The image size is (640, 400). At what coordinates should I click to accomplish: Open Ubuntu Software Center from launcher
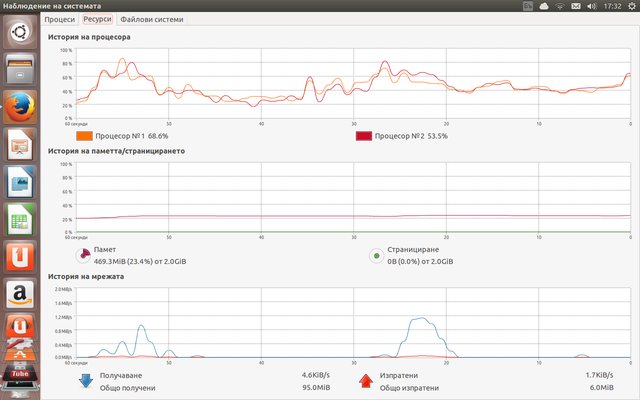[21, 255]
